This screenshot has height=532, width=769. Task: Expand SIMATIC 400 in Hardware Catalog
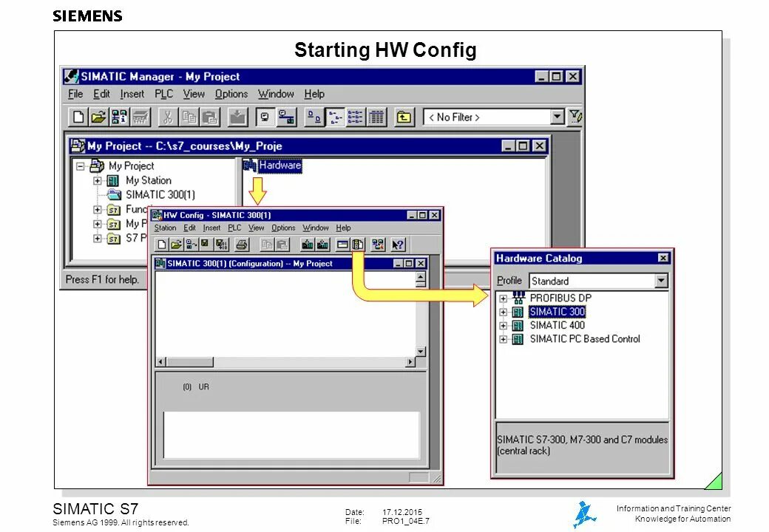503,325
